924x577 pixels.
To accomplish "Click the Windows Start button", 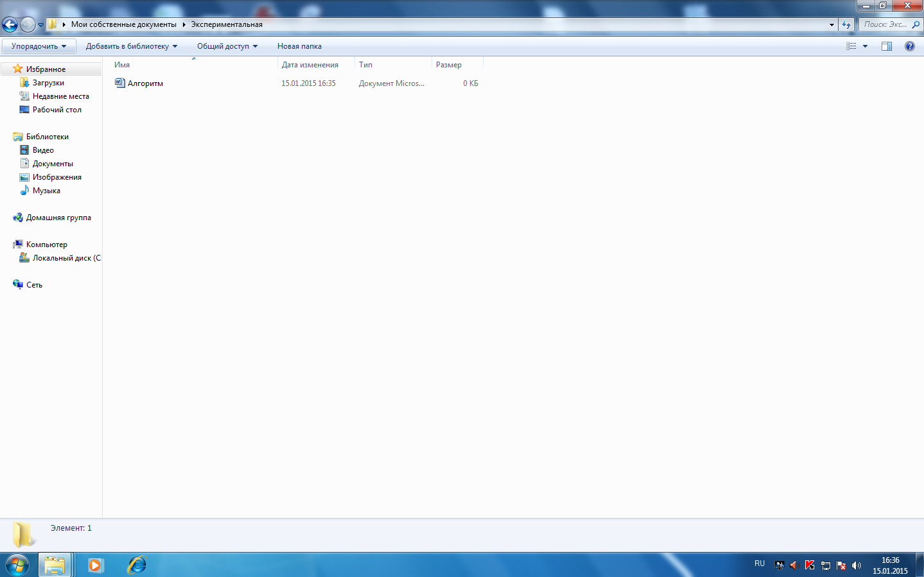I will click(x=17, y=565).
